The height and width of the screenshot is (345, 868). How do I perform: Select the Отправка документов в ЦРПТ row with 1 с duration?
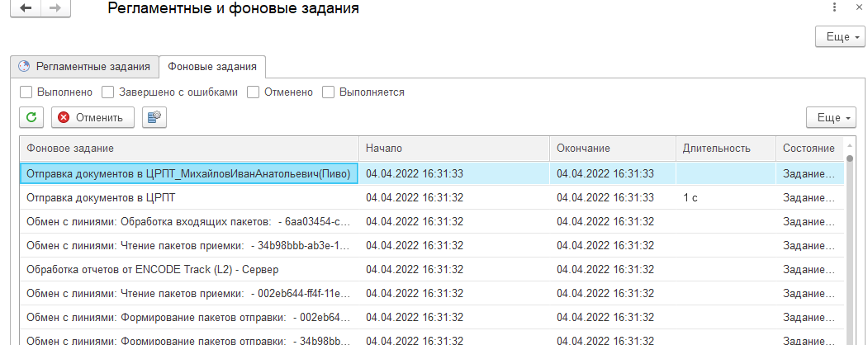[188, 198]
